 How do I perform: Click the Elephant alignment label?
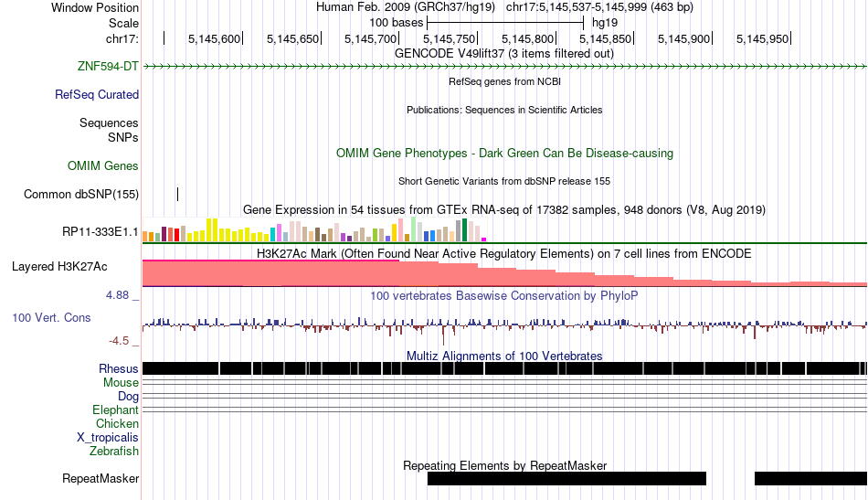pyautogui.click(x=115, y=410)
